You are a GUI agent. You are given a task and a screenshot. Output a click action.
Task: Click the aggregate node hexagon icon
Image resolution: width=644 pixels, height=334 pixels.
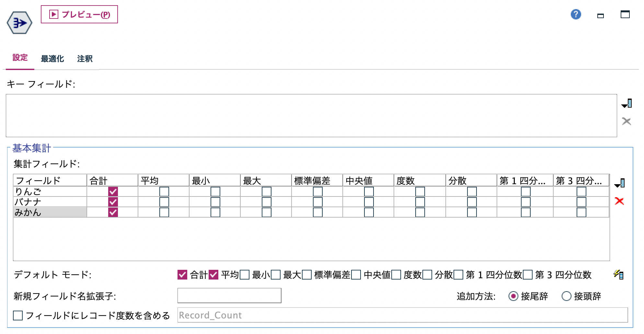coord(19,23)
